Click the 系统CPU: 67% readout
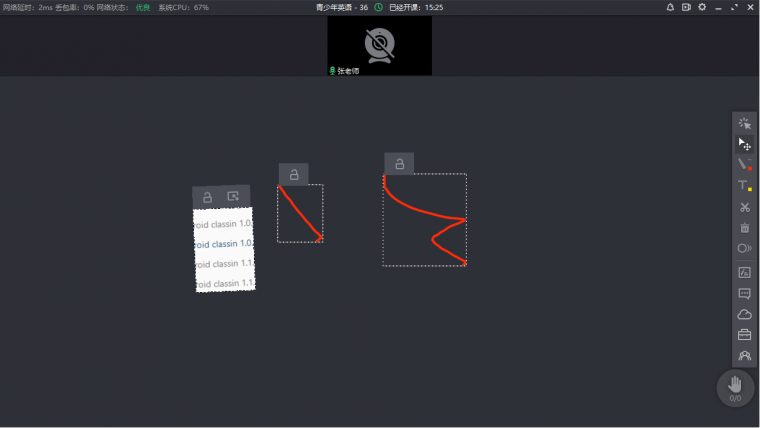 pyautogui.click(x=184, y=7)
